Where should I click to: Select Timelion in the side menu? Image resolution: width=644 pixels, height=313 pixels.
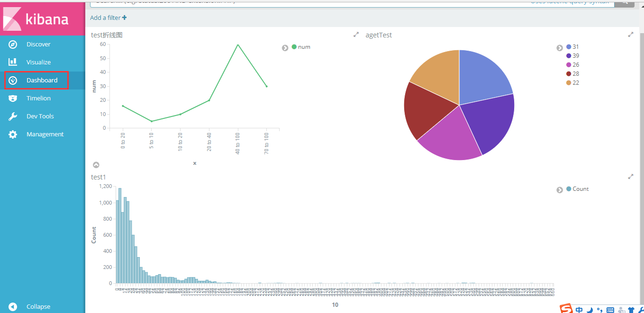pyautogui.click(x=38, y=98)
